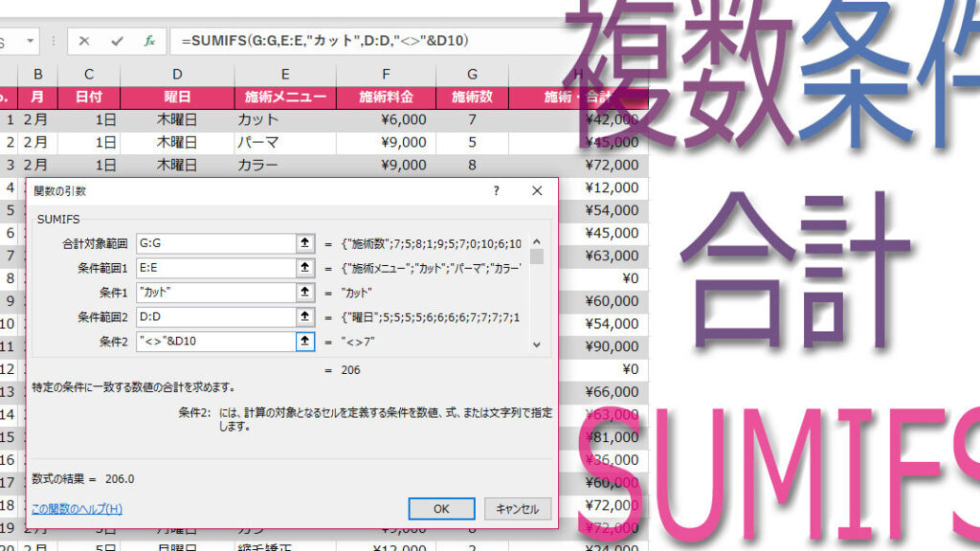Click the dialog help question mark
This screenshot has height=551, width=980.
pyautogui.click(x=496, y=190)
